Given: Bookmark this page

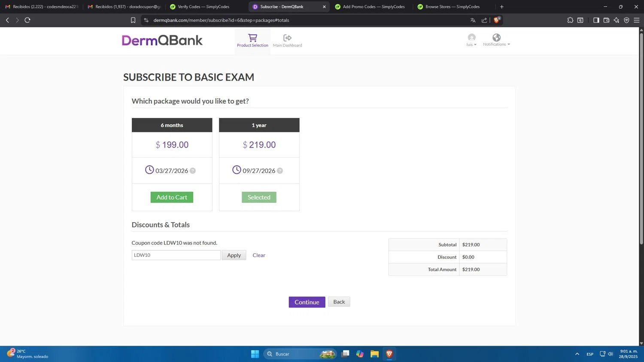Looking at the screenshot, I should pyautogui.click(x=133, y=20).
